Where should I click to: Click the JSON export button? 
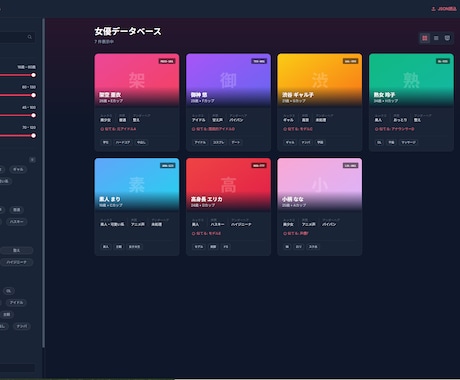(x=444, y=9)
